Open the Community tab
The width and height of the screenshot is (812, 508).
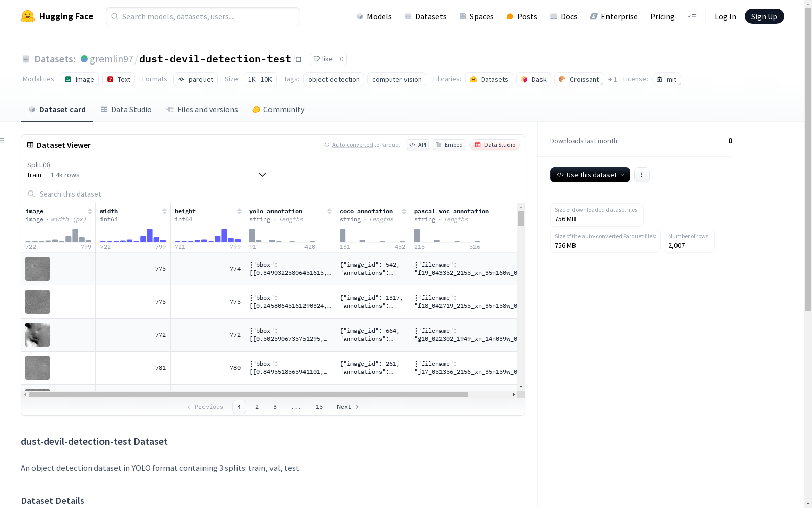[279, 110]
